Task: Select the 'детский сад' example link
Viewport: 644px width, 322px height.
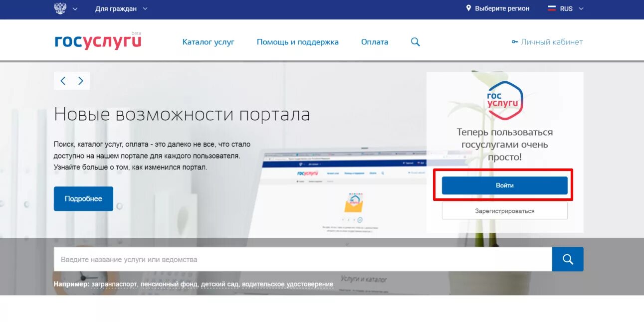Action: pos(220,284)
